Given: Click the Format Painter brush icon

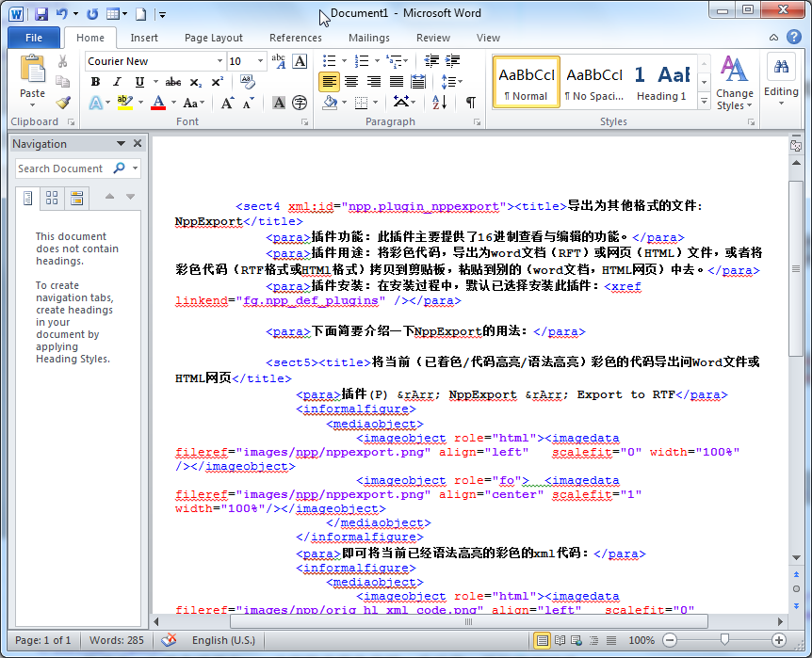Looking at the screenshot, I should (x=63, y=103).
